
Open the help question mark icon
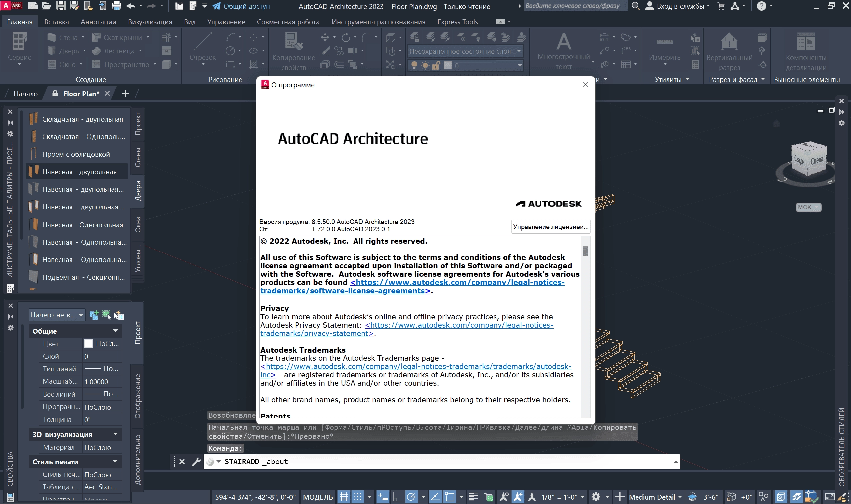(762, 6)
